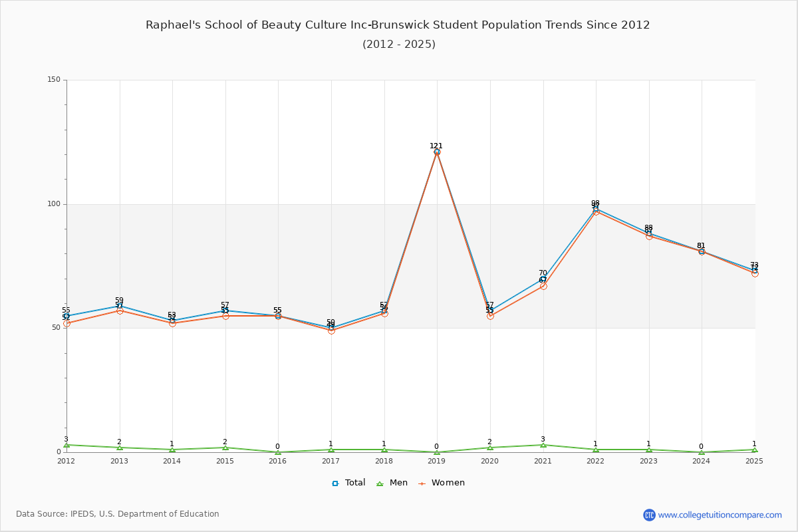This screenshot has width=798, height=532.
Task: Click the subtitle (2012 - 2025)
Action: pyautogui.click(x=399, y=45)
